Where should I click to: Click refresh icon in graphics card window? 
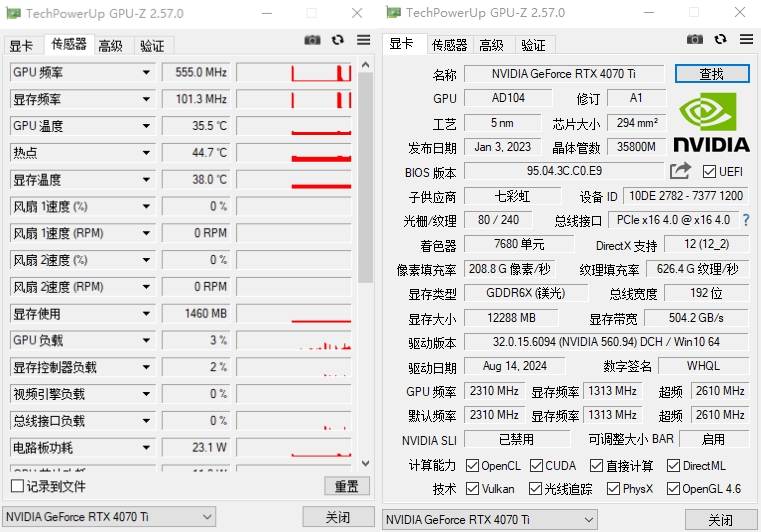720,39
